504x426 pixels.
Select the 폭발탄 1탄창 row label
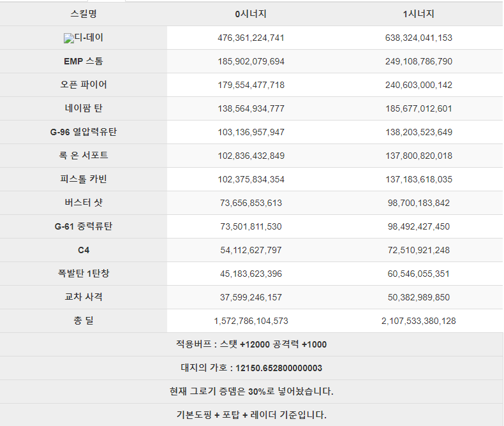pos(84,274)
